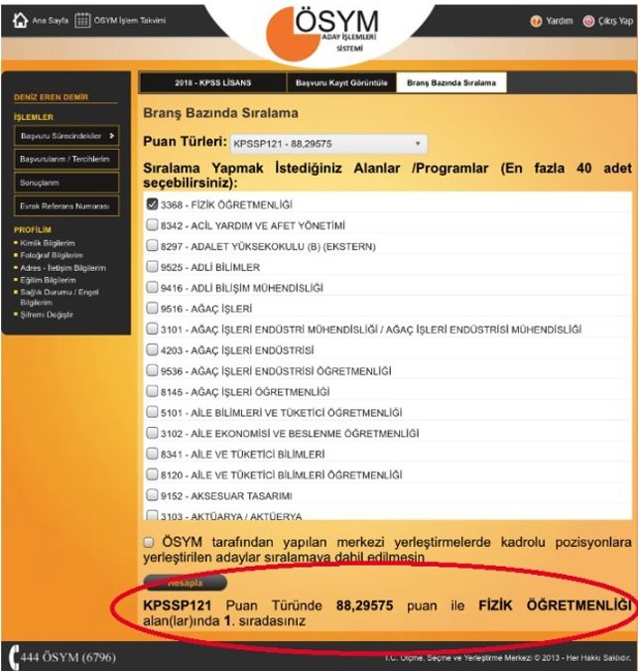Click the Ana Sayfa home icon
This screenshot has width=638, height=672.
click(20, 20)
